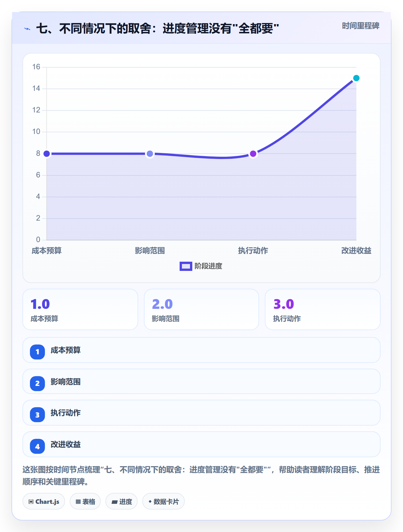Select the 执行动作 data point on chart
The image size is (403, 532).
(x=253, y=154)
